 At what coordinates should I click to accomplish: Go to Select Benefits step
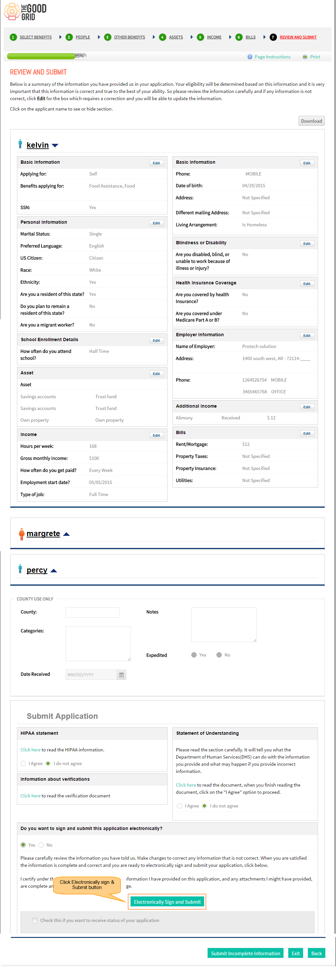tap(35, 37)
